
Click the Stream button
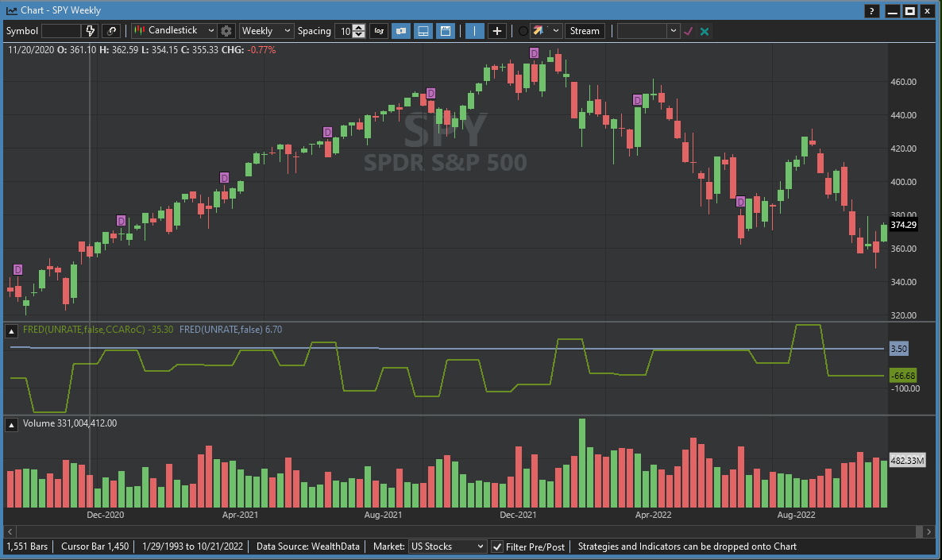(x=585, y=31)
